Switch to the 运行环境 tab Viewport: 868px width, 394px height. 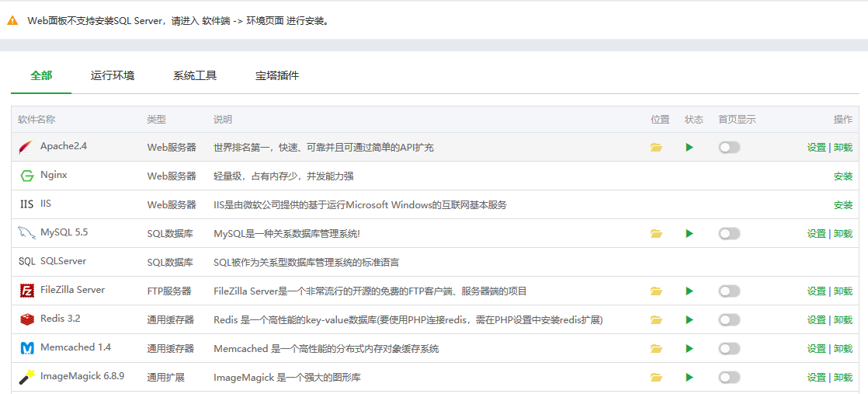(x=113, y=76)
